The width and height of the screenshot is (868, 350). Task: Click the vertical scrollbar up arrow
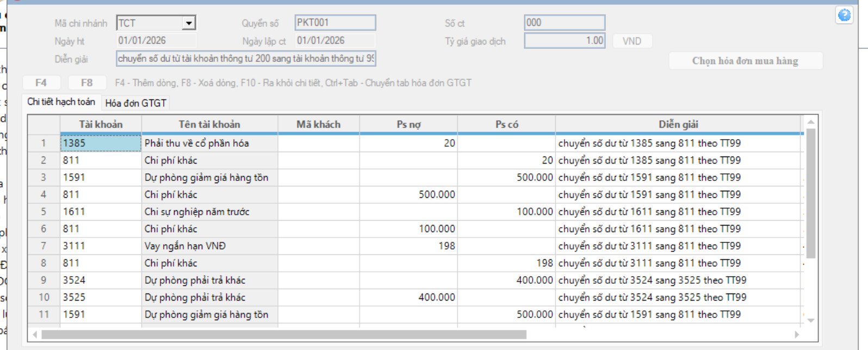point(810,122)
